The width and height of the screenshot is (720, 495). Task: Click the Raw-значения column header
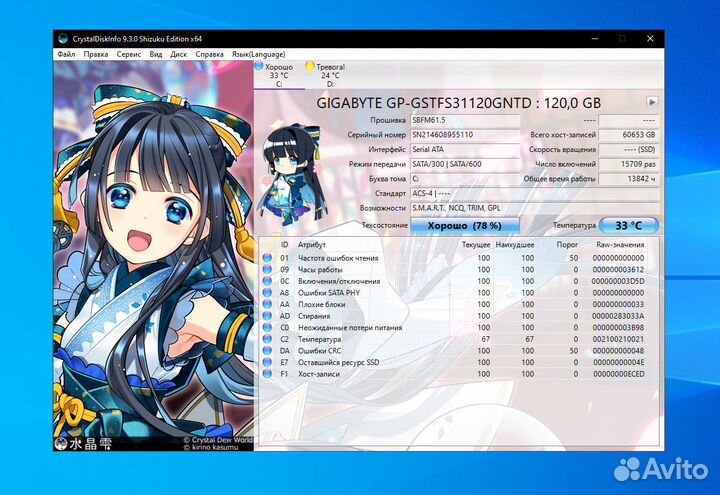pyautogui.click(x=620, y=245)
